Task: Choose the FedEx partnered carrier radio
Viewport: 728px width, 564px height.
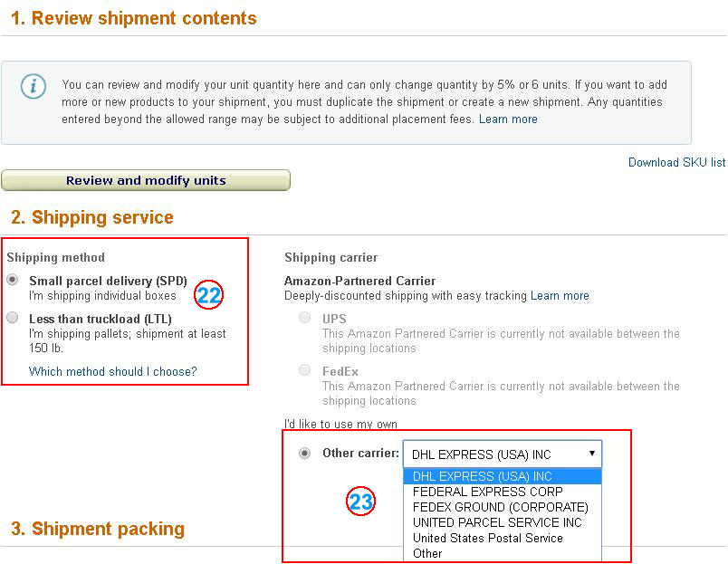Action: [305, 371]
